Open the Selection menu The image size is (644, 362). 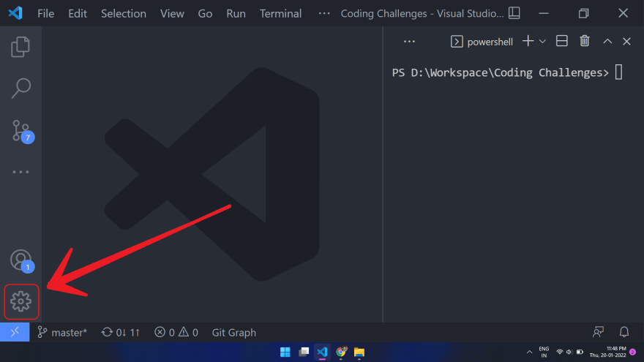[x=124, y=14]
